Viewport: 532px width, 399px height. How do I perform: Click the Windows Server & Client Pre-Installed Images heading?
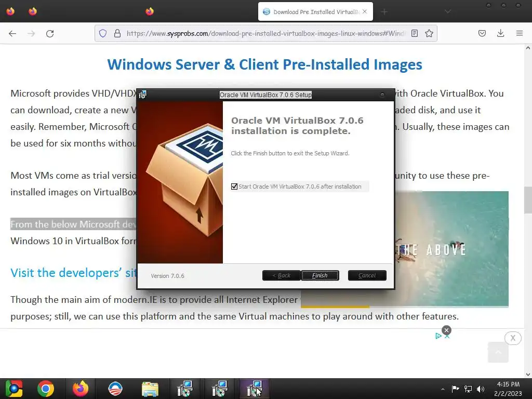tap(264, 64)
